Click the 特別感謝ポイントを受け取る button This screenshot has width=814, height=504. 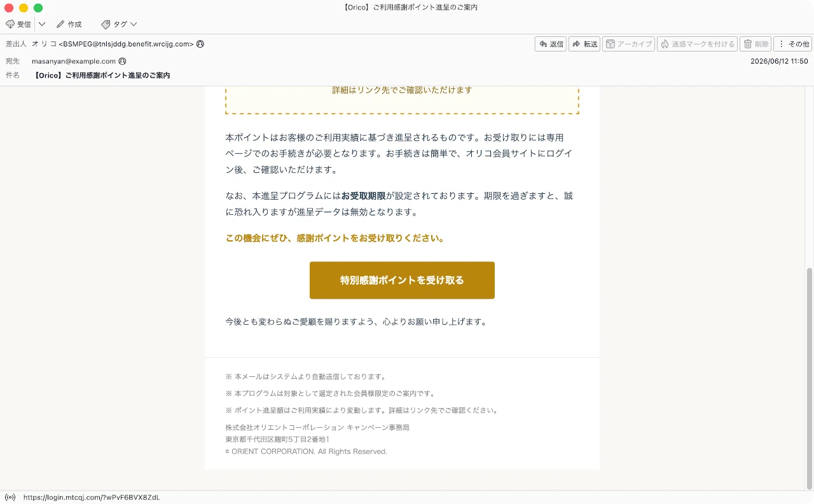[x=402, y=280]
